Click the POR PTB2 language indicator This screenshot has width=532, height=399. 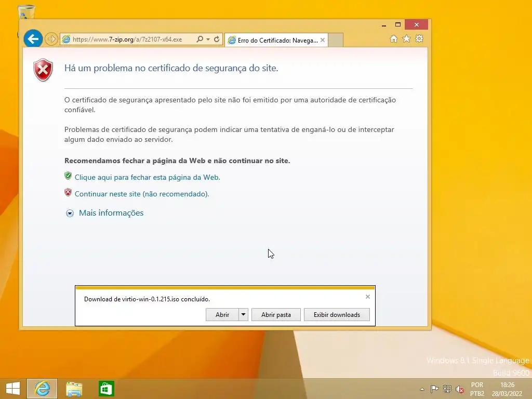tap(477, 389)
